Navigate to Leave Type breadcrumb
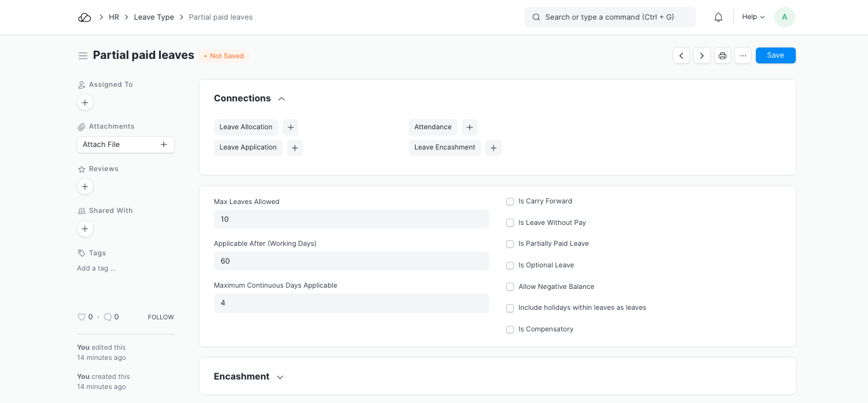 [x=153, y=17]
